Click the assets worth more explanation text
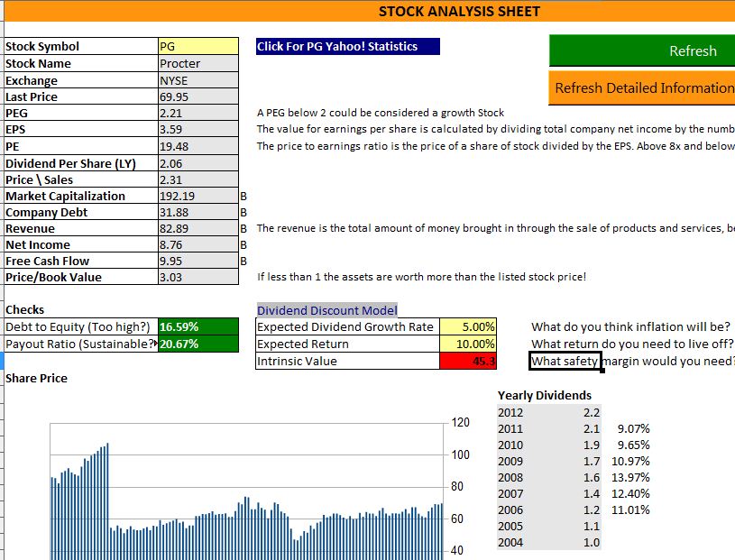735x560 pixels. pos(421,277)
